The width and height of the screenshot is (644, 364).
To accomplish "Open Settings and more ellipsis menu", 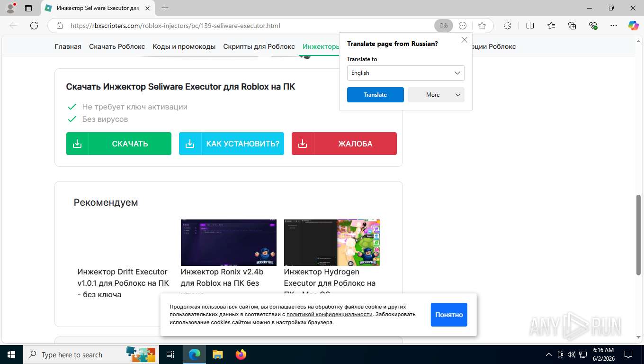I will 614,26.
